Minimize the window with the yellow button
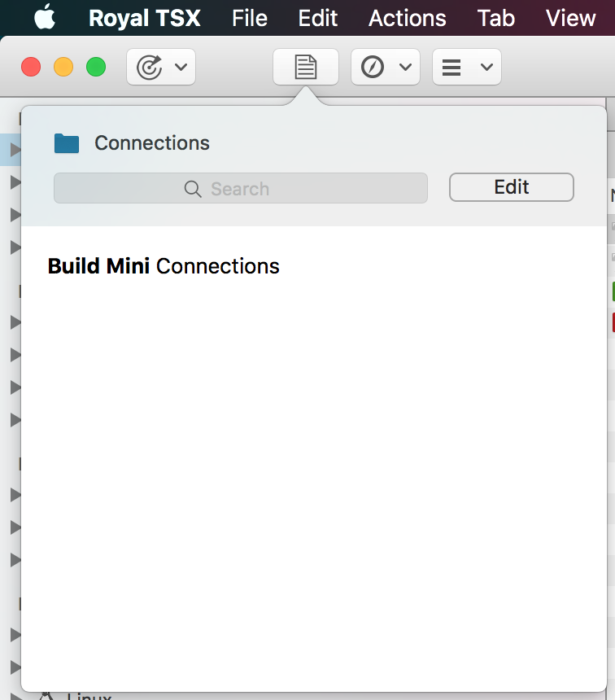 point(63,67)
